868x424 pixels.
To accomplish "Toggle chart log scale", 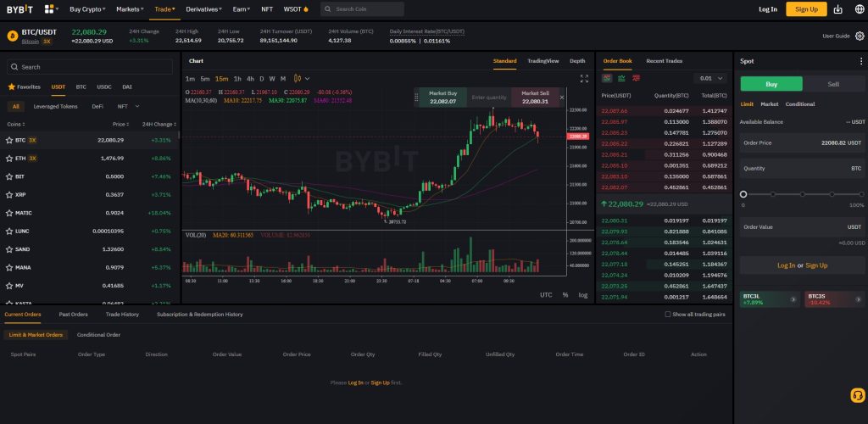I will (583, 295).
